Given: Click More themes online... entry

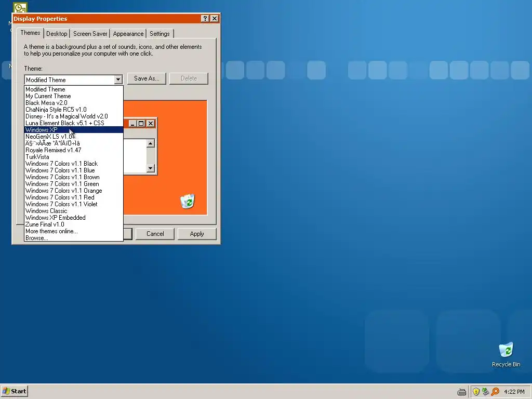Looking at the screenshot, I should click(x=74, y=231).
